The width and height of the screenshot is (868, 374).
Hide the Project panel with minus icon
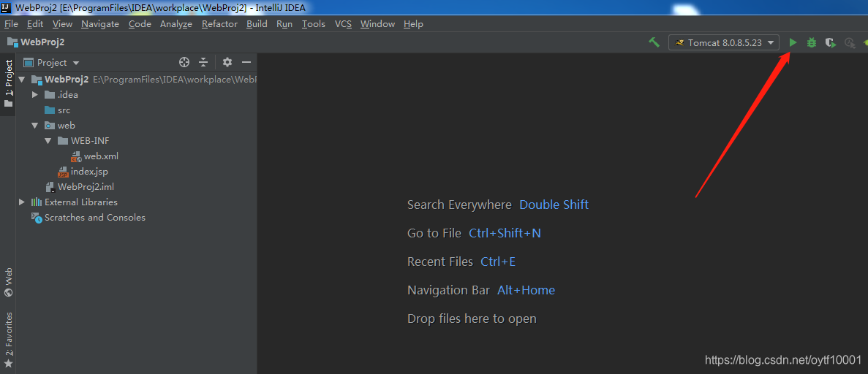point(246,62)
